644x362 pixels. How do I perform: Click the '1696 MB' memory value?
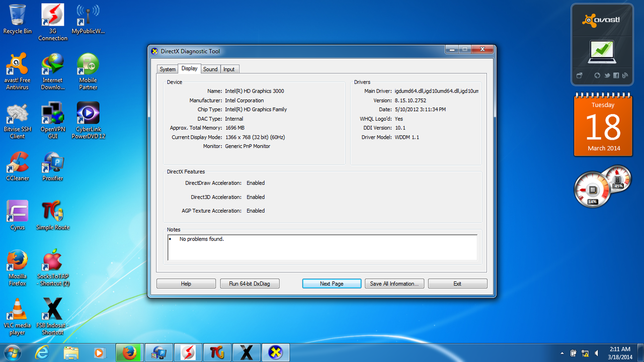pos(234,128)
